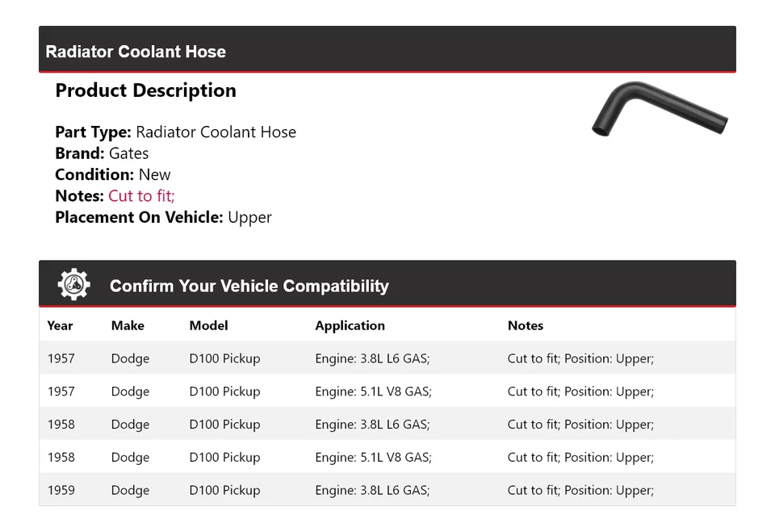Click the Application column header
This screenshot has height=532, width=775.
[x=350, y=325]
